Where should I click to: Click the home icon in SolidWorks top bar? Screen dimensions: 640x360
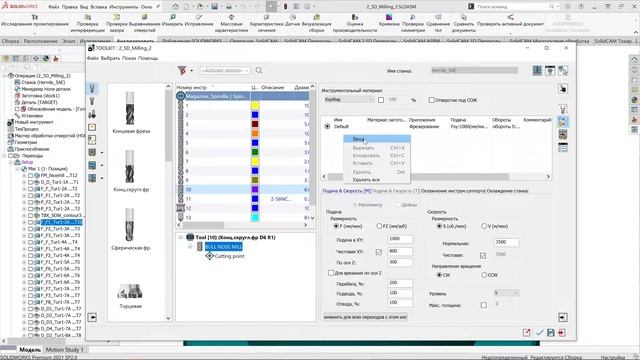176,7
